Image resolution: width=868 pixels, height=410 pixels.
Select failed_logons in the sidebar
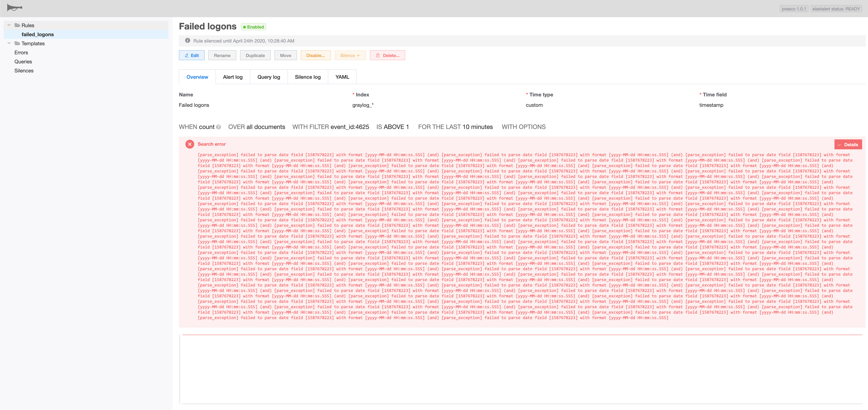tap(37, 34)
